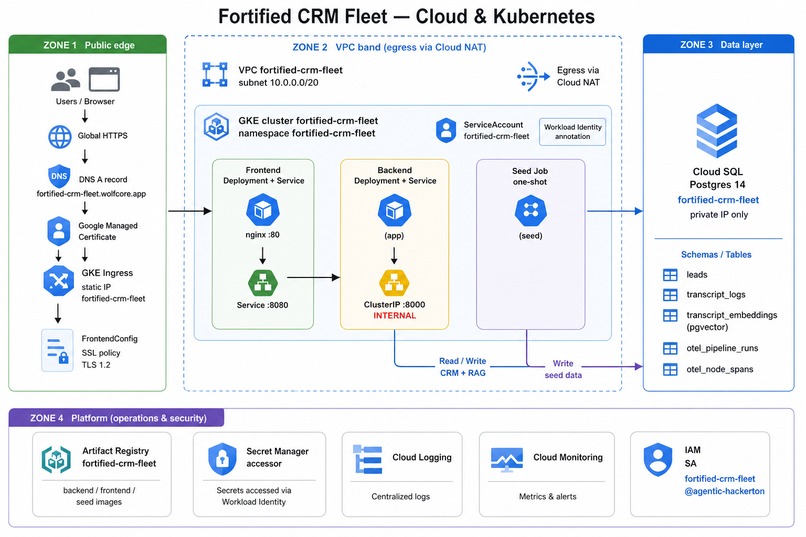Select the Postgres 14 text
The height and width of the screenshot is (537, 806).
click(717, 184)
